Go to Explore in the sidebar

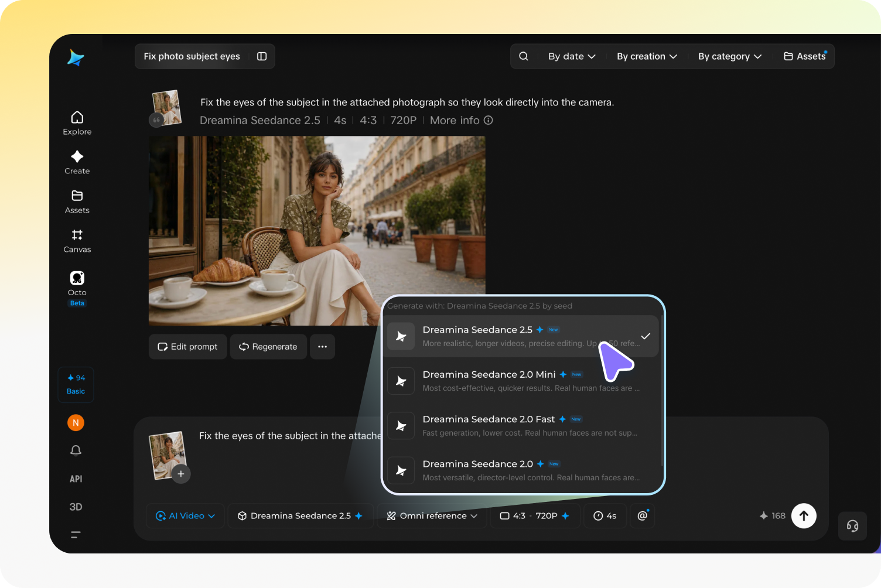77,123
